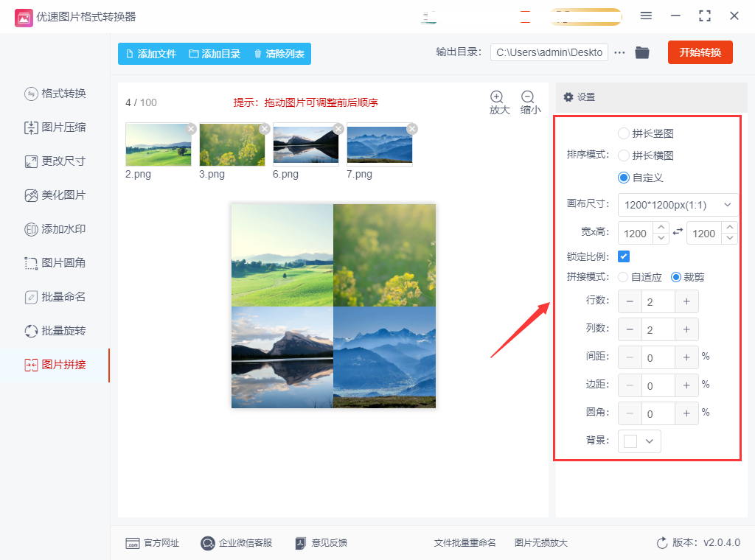Zoom out with 缩小 icon

[530, 102]
